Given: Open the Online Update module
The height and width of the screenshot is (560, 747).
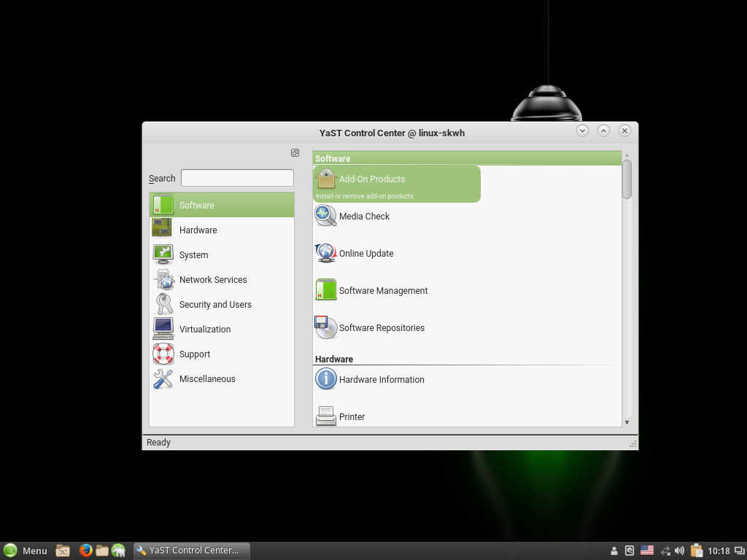Looking at the screenshot, I should 365,254.
